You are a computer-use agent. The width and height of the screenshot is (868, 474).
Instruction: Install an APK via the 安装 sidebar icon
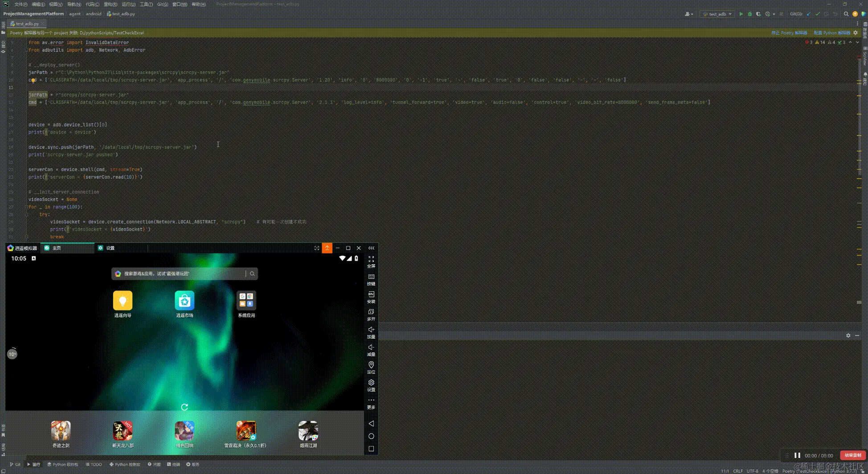click(371, 297)
